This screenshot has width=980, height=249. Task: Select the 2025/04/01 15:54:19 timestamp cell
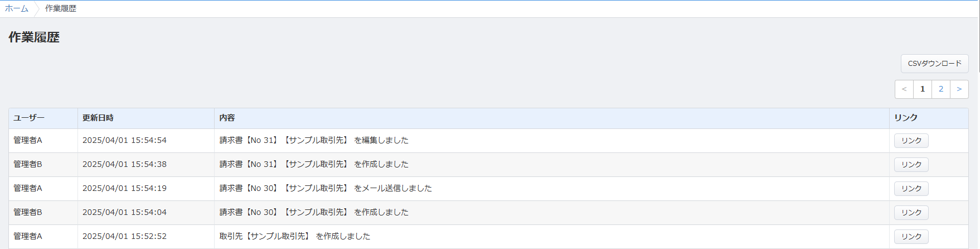[124, 188]
